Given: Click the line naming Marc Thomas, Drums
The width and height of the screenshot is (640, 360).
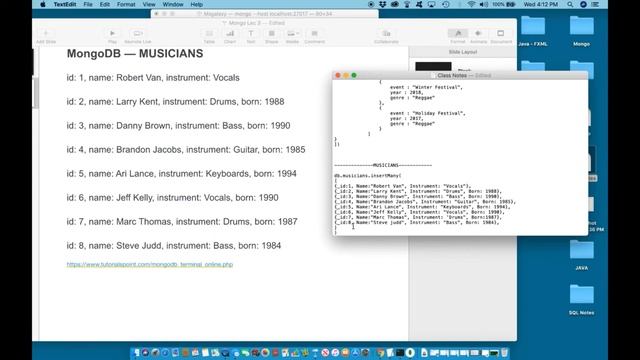Looking at the screenshot, I should click(182, 222).
